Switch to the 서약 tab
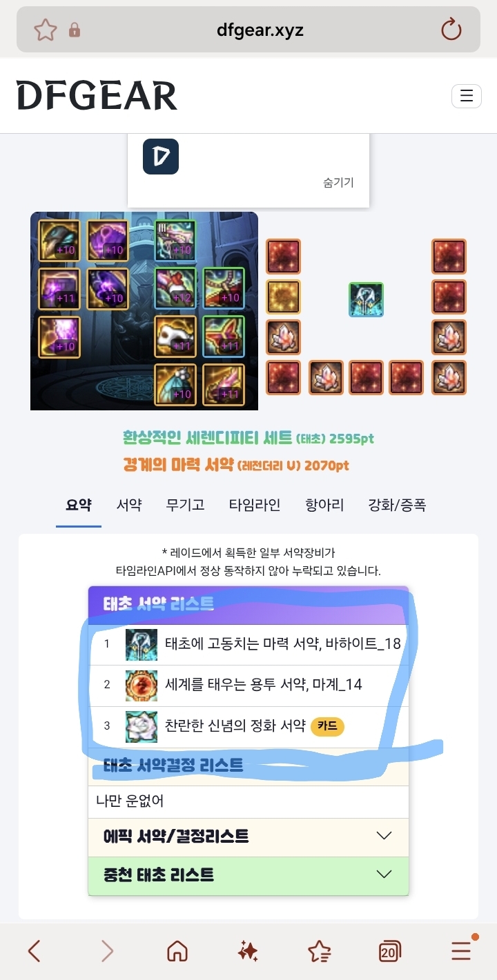Screen dimensions: 497x980 [129, 505]
